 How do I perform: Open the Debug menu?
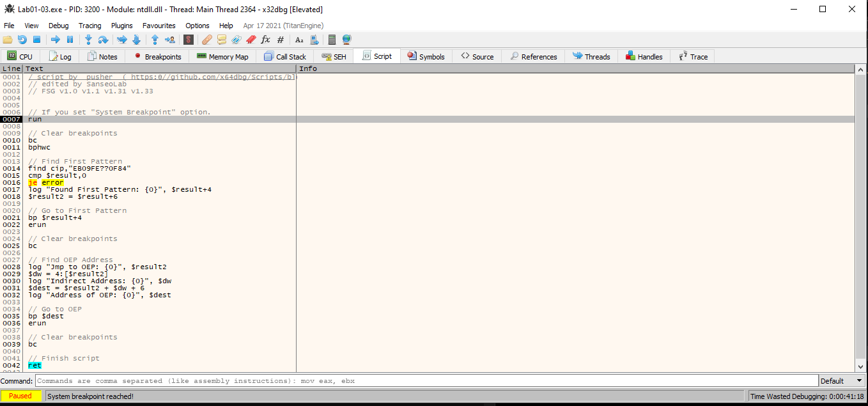pos(58,26)
